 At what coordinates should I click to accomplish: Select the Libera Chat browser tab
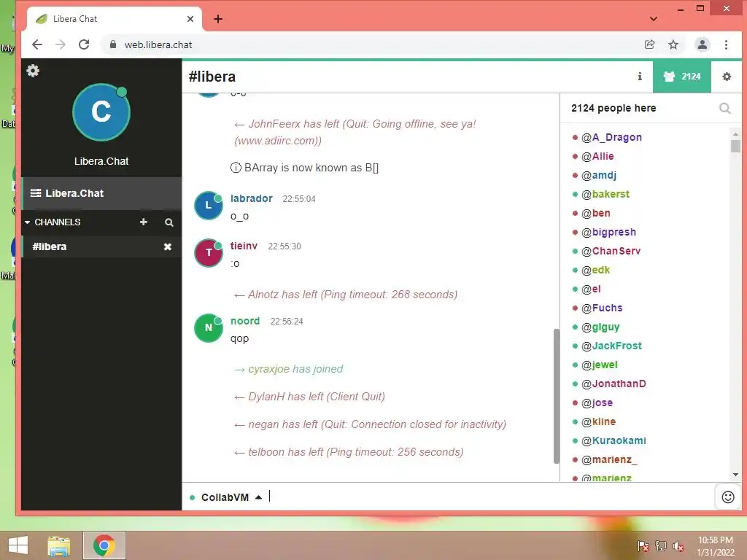point(115,19)
